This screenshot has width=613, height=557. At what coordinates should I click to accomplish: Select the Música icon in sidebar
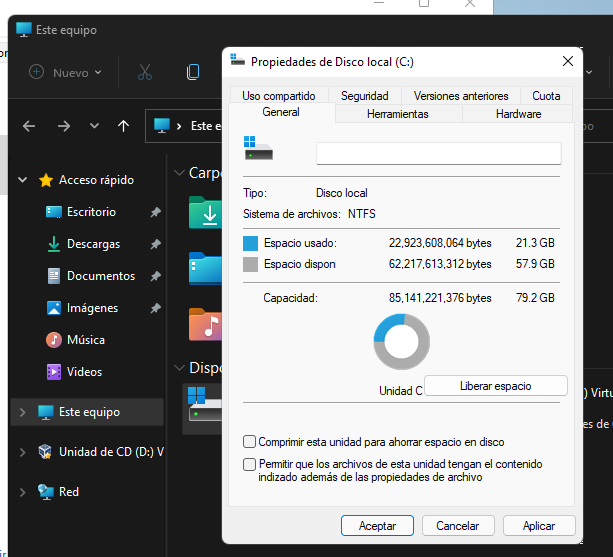(x=54, y=340)
